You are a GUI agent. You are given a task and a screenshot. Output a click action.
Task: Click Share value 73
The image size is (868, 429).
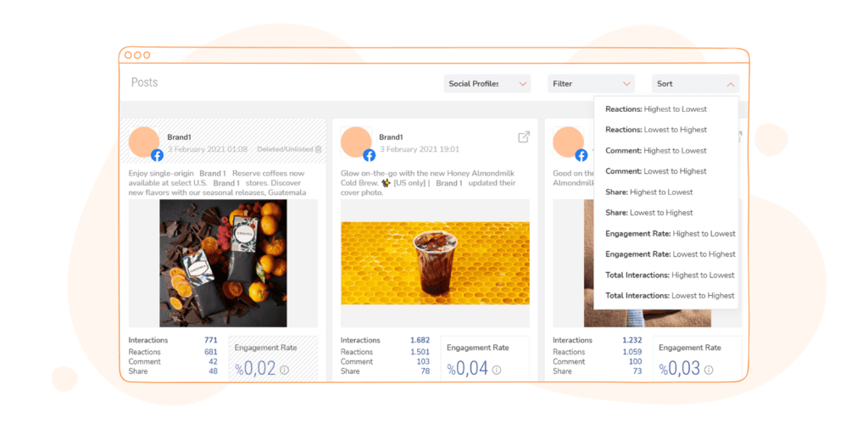pyautogui.click(x=637, y=371)
